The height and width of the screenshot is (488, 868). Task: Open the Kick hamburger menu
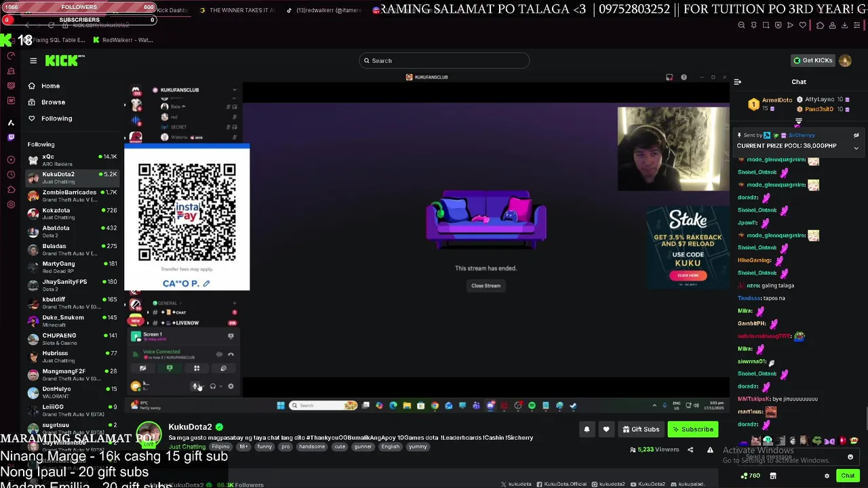click(33, 61)
